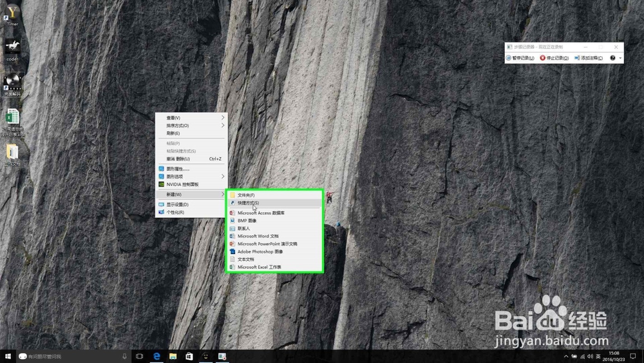
Task: Launch Microsoft Edge from the taskbar
Action: click(x=156, y=357)
